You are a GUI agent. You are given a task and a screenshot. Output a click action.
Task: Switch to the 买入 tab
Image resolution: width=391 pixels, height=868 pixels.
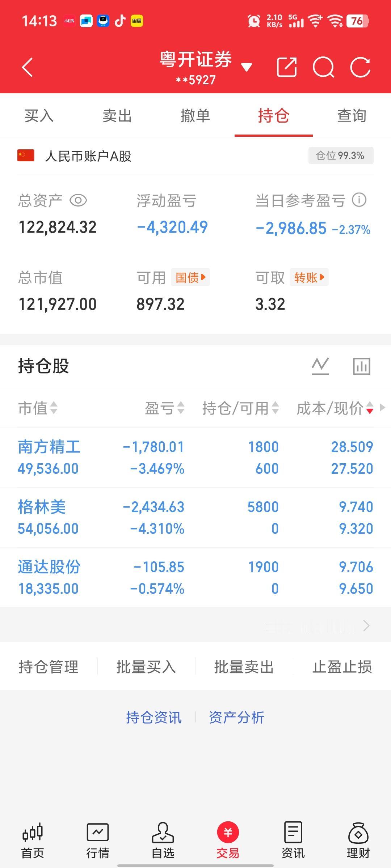(x=39, y=116)
